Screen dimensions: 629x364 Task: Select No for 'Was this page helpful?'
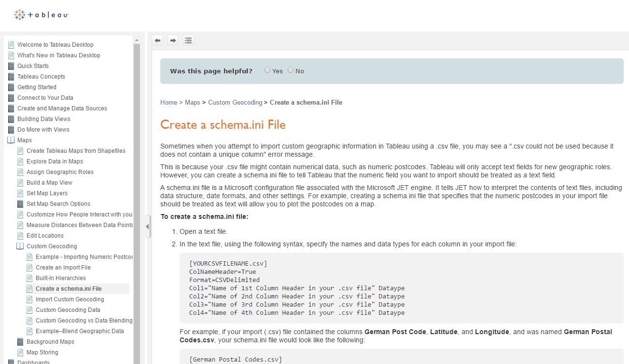pyautogui.click(x=291, y=70)
